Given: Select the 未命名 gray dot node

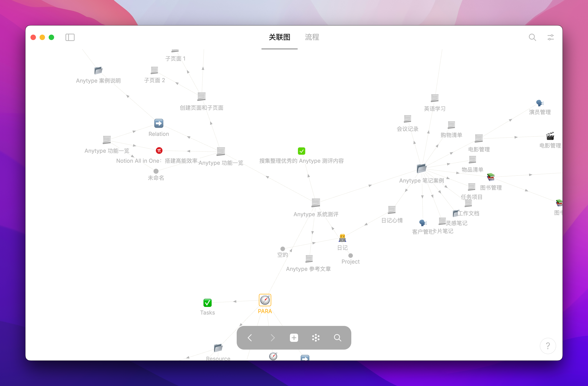Looking at the screenshot, I should (156, 171).
